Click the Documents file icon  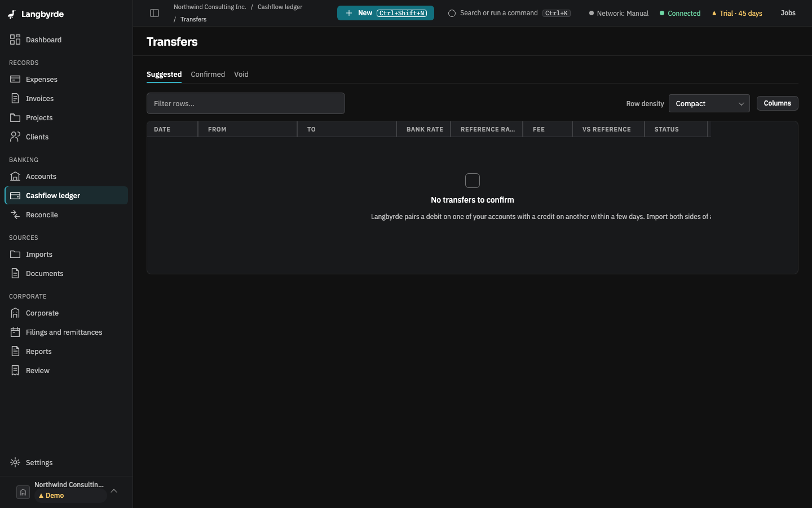(x=15, y=273)
